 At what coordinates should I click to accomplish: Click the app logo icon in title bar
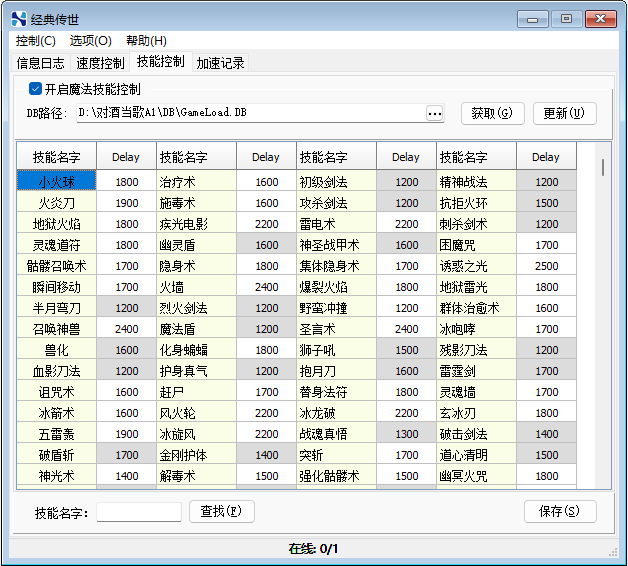click(18, 18)
